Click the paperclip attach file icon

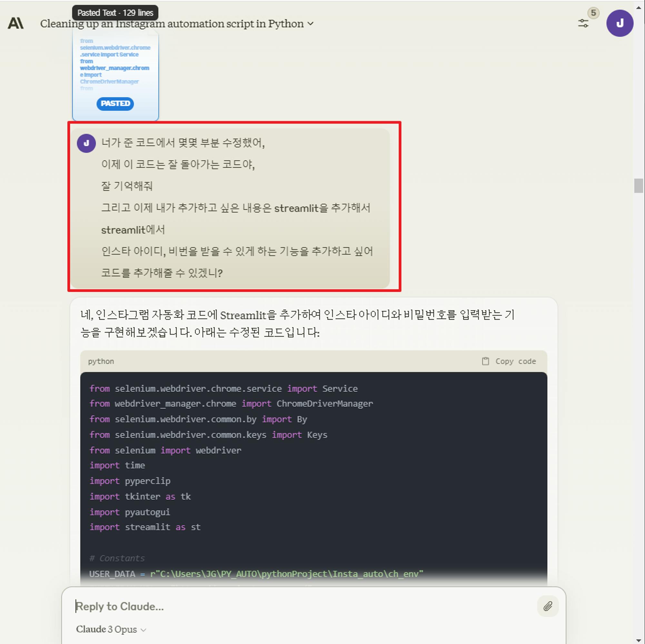(x=548, y=606)
